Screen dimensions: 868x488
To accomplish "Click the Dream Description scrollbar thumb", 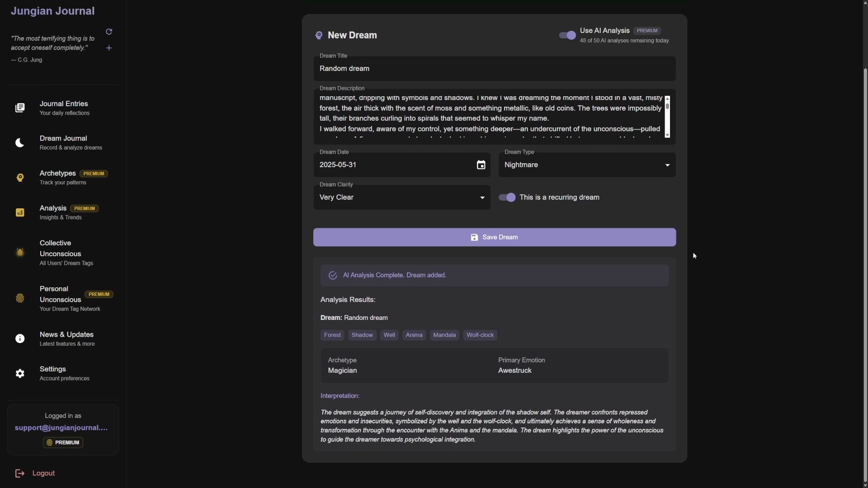I will (667, 107).
